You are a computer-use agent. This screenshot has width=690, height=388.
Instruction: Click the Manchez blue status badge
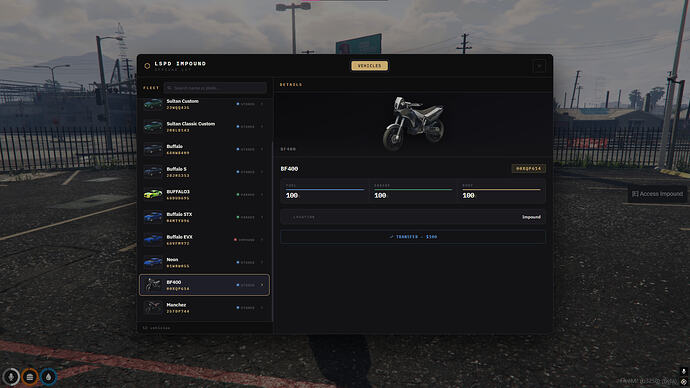tap(246, 308)
